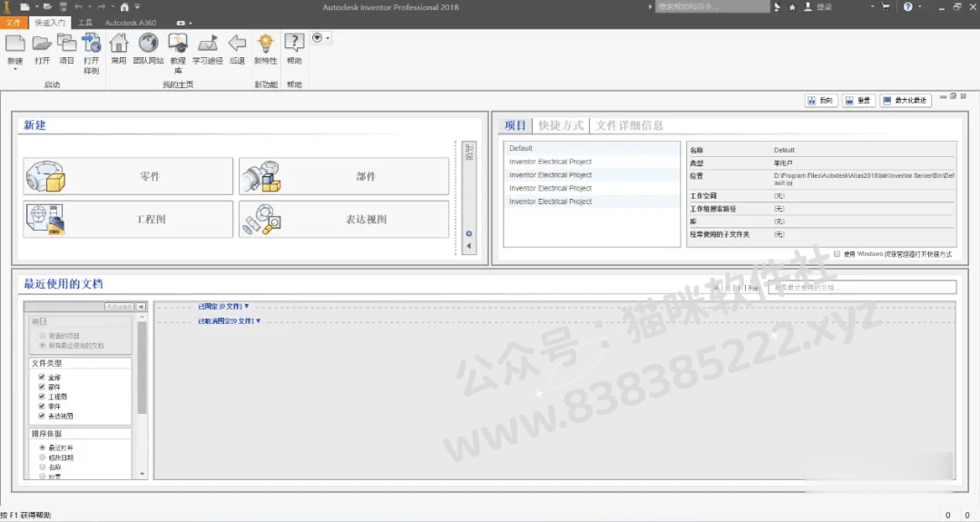Click the search help and commands field
The height and width of the screenshot is (522, 980).
[x=712, y=7]
